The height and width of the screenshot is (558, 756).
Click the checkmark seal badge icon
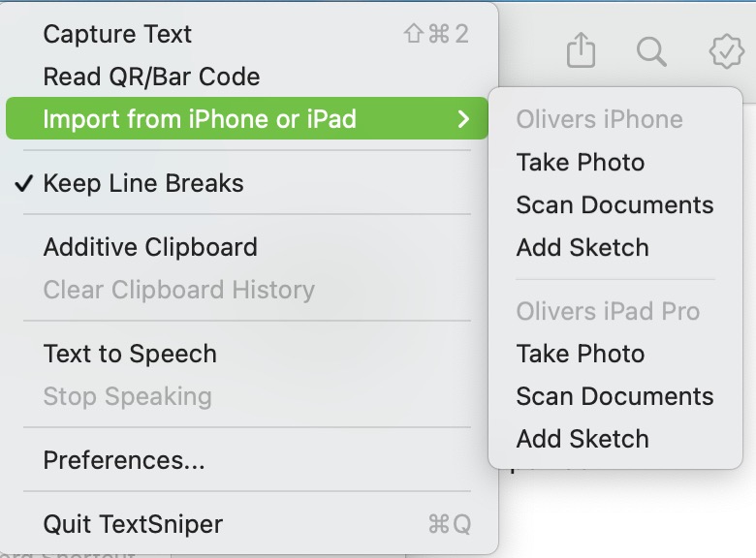(726, 51)
